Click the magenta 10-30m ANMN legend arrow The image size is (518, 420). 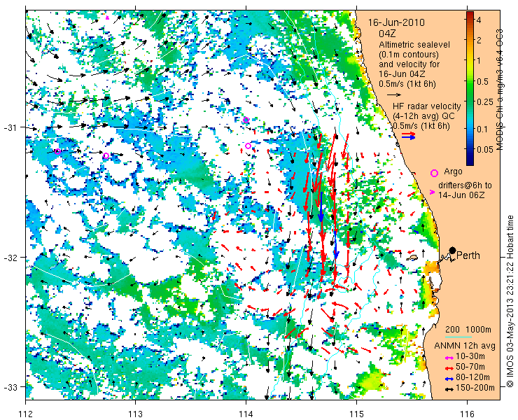point(449,358)
